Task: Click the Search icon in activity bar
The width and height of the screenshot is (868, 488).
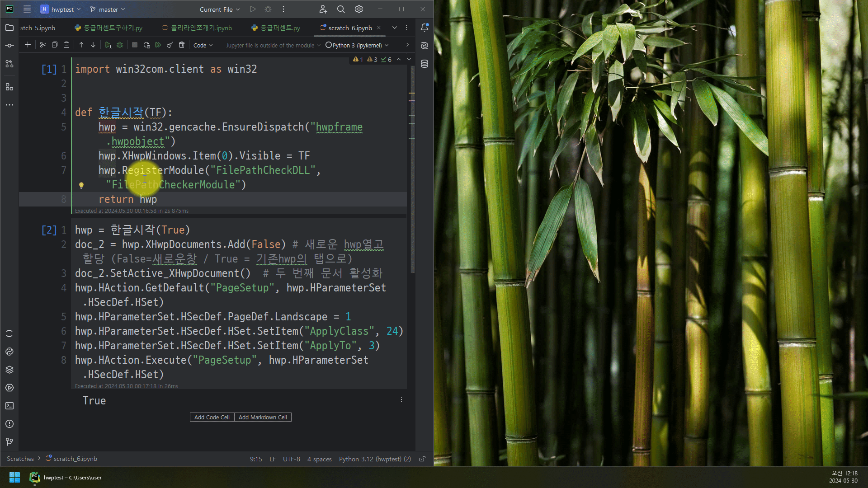Action: 341,9
